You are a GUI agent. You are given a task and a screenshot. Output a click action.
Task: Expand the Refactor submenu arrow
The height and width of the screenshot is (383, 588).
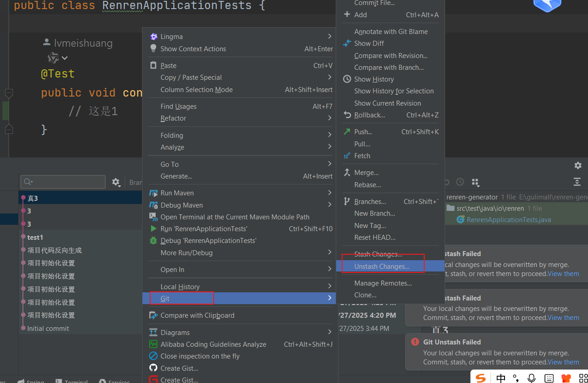point(330,118)
